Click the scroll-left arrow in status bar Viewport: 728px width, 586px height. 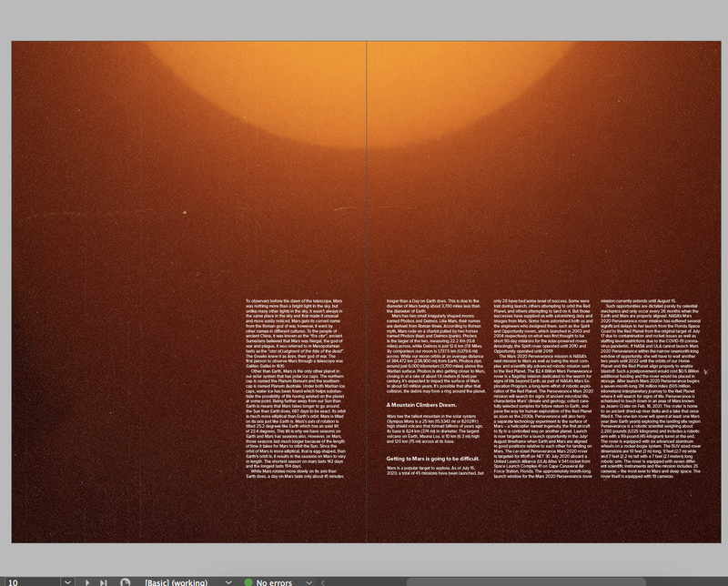click(x=323, y=582)
